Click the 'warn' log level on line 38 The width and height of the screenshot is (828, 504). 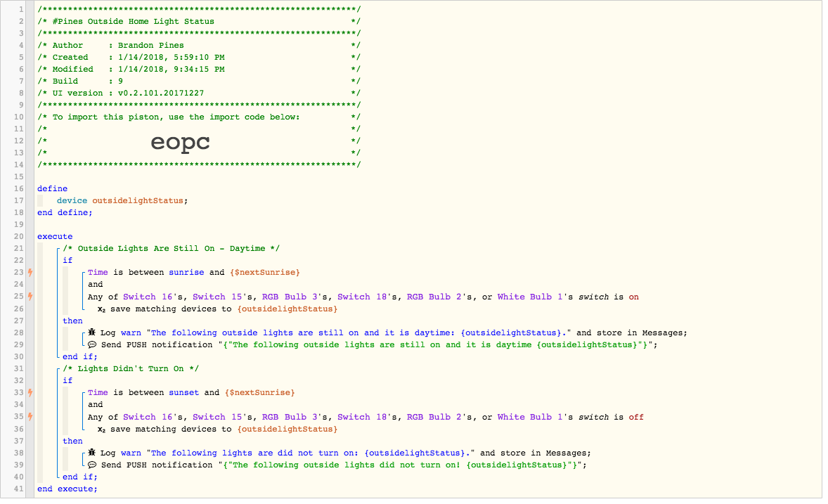131,453
